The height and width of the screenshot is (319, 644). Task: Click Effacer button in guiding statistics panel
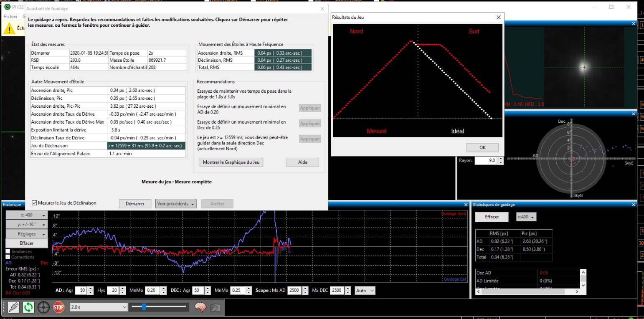(492, 217)
